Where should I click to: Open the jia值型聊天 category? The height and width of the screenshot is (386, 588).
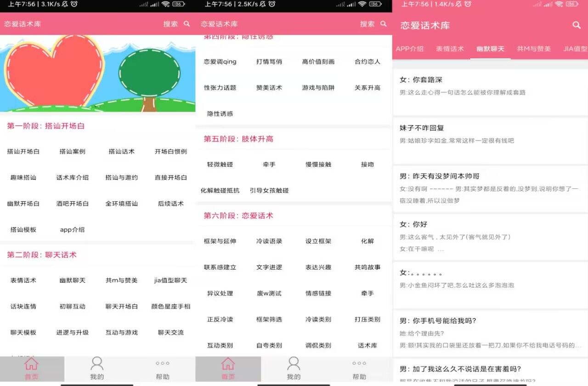click(x=170, y=280)
